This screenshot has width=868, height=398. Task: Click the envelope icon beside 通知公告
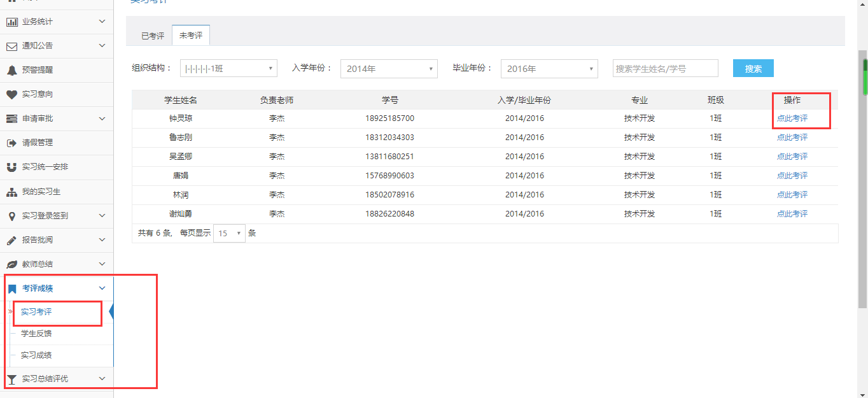click(x=11, y=46)
